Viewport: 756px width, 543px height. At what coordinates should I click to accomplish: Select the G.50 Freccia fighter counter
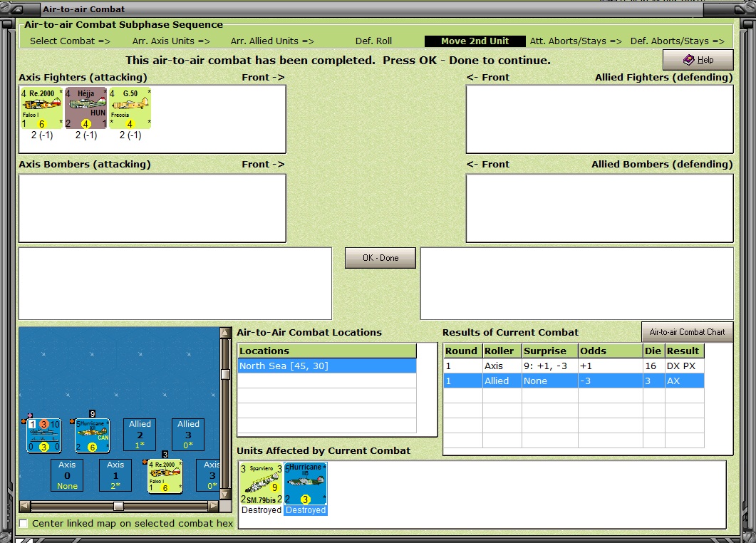[x=130, y=108]
